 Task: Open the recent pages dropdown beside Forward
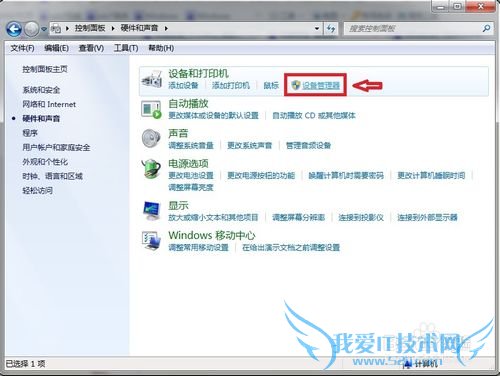click(x=44, y=29)
